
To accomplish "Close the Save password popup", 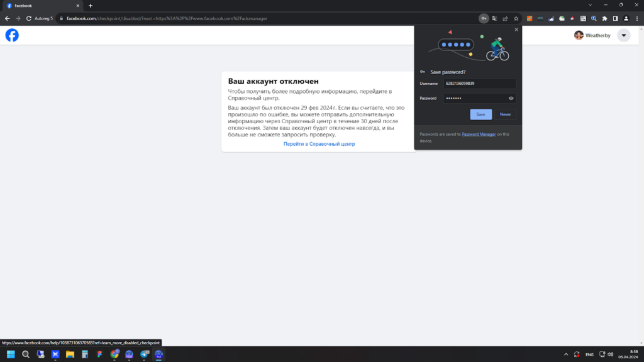I will (x=516, y=30).
